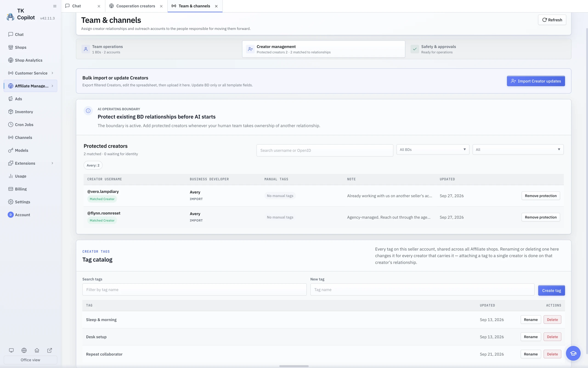Click the info icon beside AI Operating Boundary

88,111
